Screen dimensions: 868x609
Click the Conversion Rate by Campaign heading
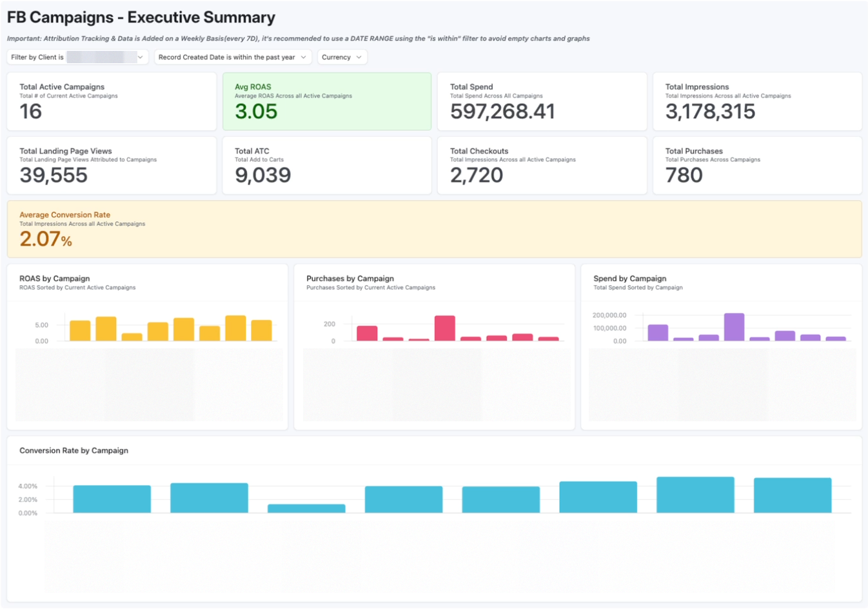74,450
